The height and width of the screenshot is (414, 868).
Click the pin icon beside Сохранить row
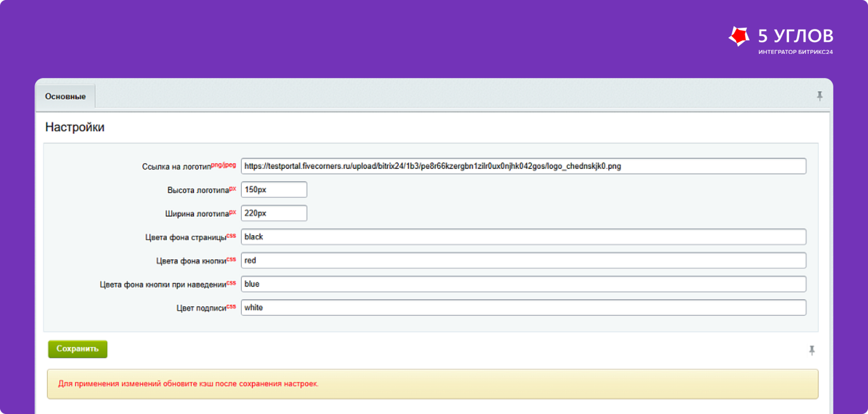[812, 350]
